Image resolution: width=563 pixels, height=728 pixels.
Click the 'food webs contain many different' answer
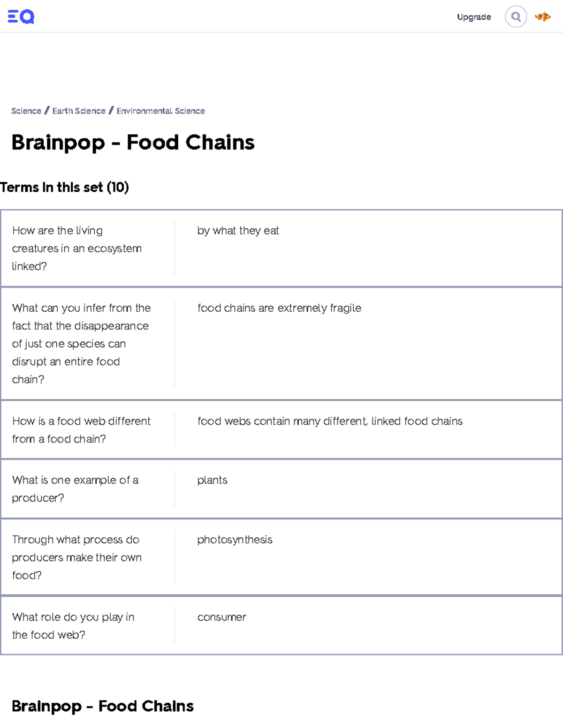pos(330,421)
